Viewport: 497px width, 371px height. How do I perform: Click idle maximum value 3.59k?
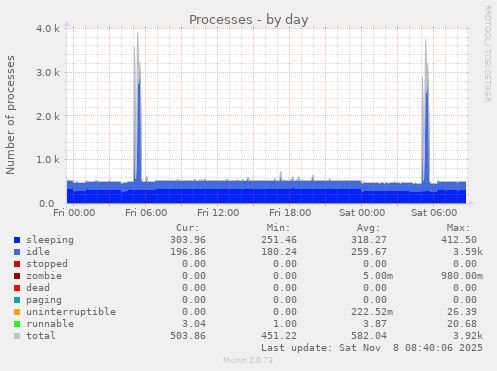(468, 252)
